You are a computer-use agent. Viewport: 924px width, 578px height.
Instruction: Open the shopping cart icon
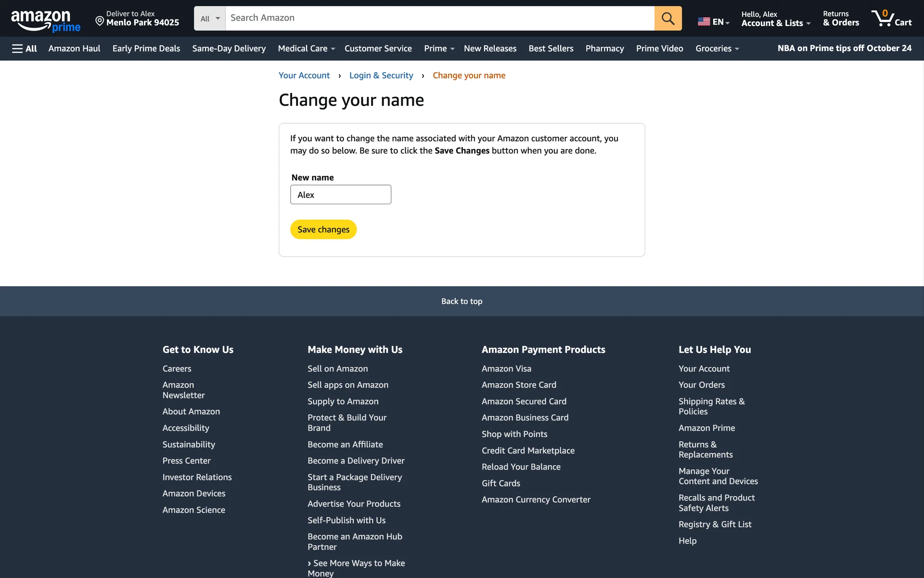tap(891, 18)
